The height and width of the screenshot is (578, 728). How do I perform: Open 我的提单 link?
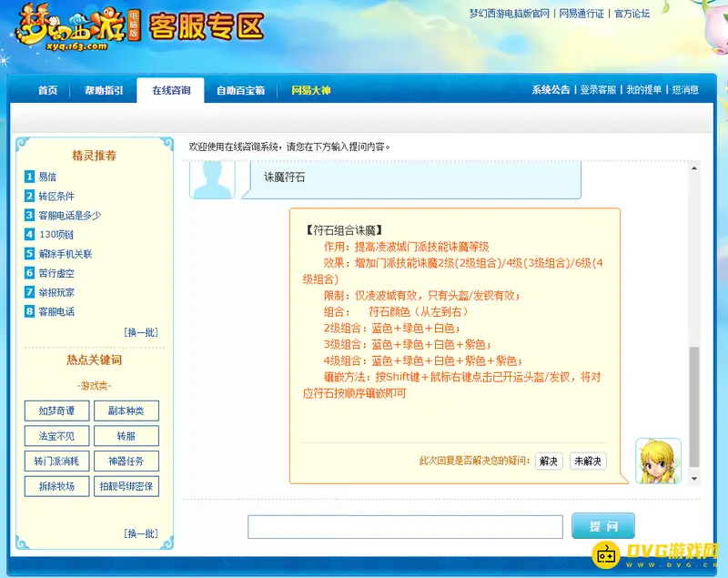[x=643, y=89]
